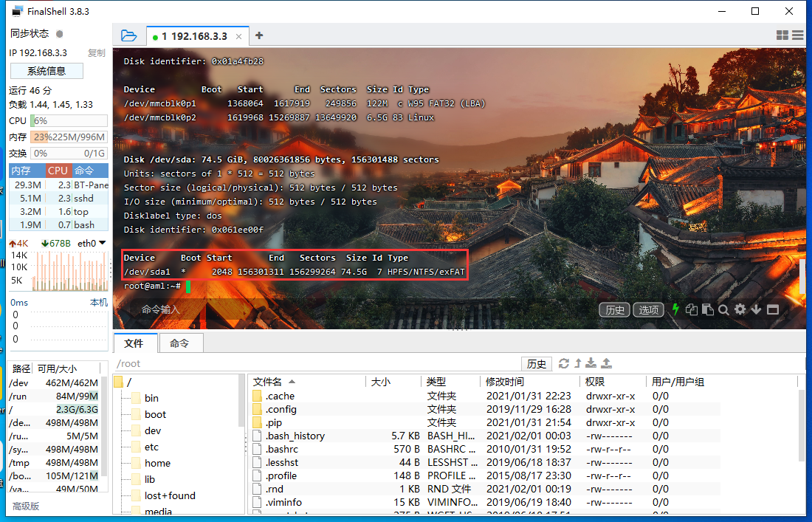The height and width of the screenshot is (522, 812).
Task: Click the green lightning quick-command icon
Action: (675, 310)
